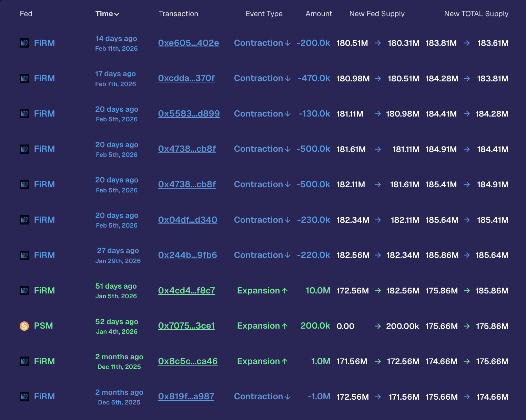Open the PSM transaction 0x7075...3ce1
The width and height of the screenshot is (526, 420).
tap(186, 326)
